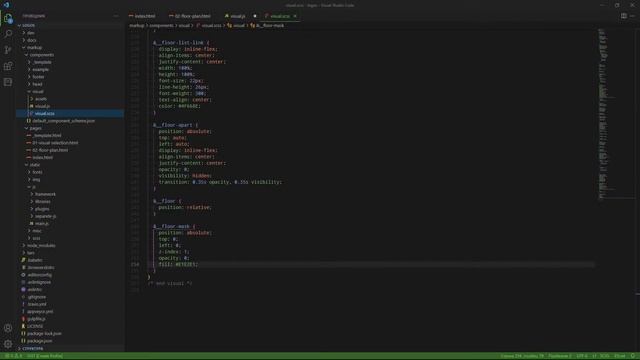Expand the docs folder
The height and width of the screenshot is (360, 640).
(31, 40)
